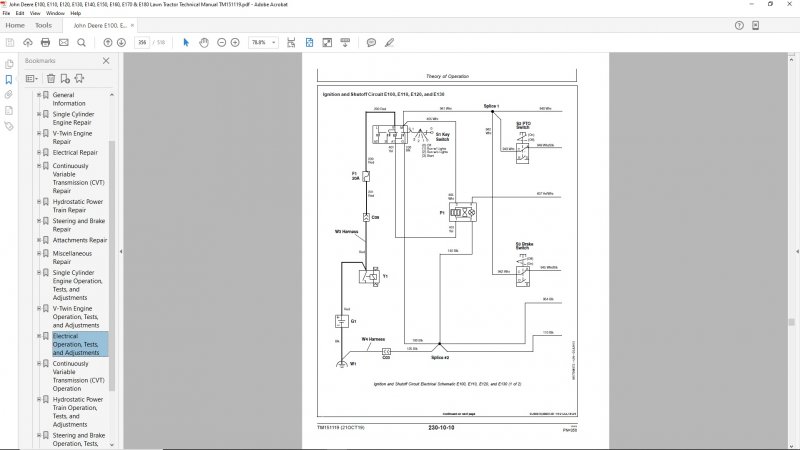800x450 pixels.
Task: Open the bookmarks options dropdown menu
Action: 32,79
